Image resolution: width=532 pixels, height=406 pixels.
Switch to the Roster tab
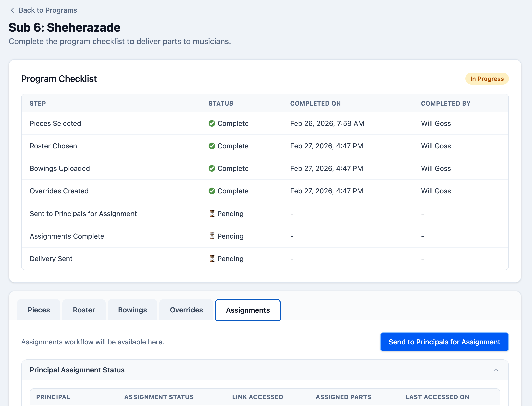(x=84, y=310)
